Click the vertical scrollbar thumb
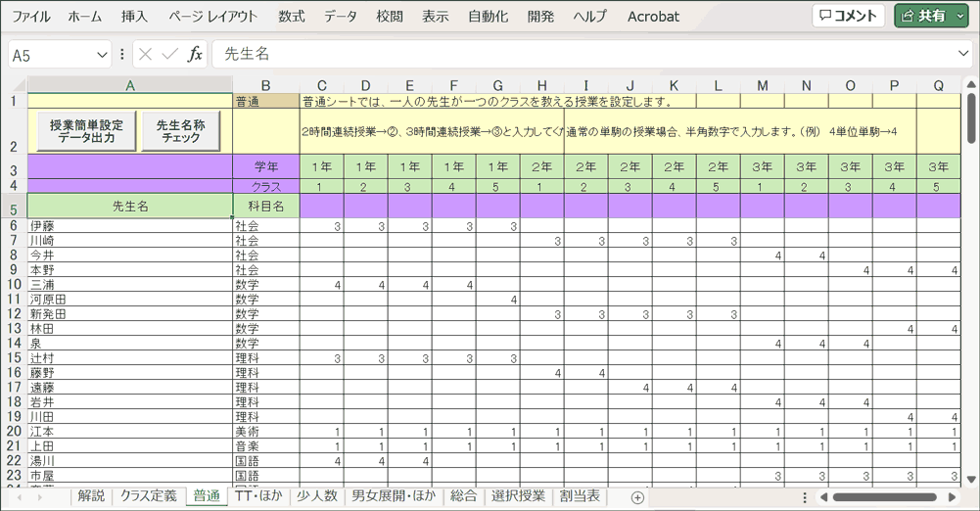The height and width of the screenshot is (511, 980). (970, 118)
